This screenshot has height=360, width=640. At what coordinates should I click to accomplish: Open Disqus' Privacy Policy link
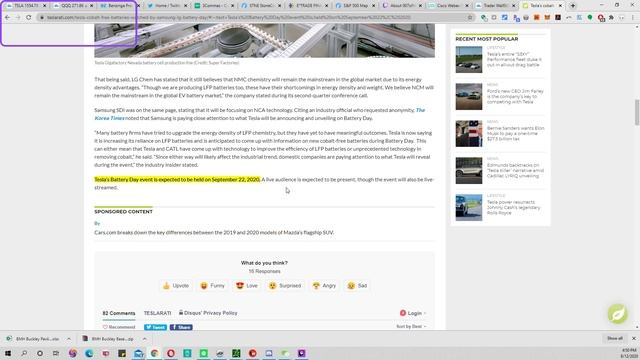click(208, 313)
